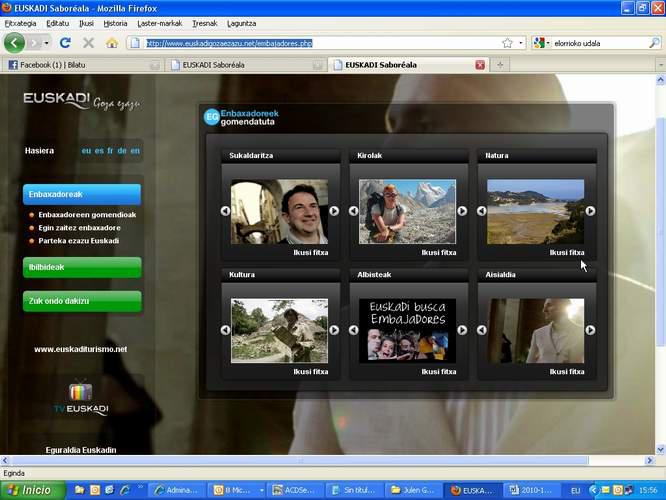Open the Historia menu
Viewport: 666px width, 500px height.
click(116, 23)
